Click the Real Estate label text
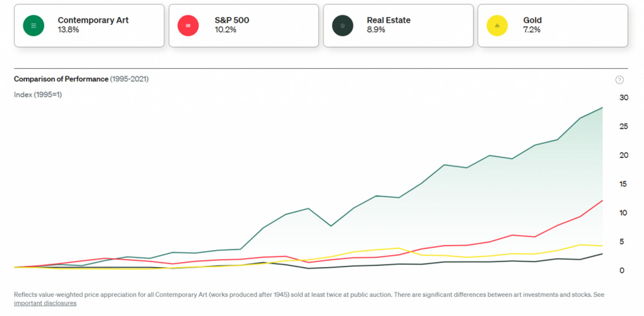Screen dimensions: 644x316 point(389,20)
